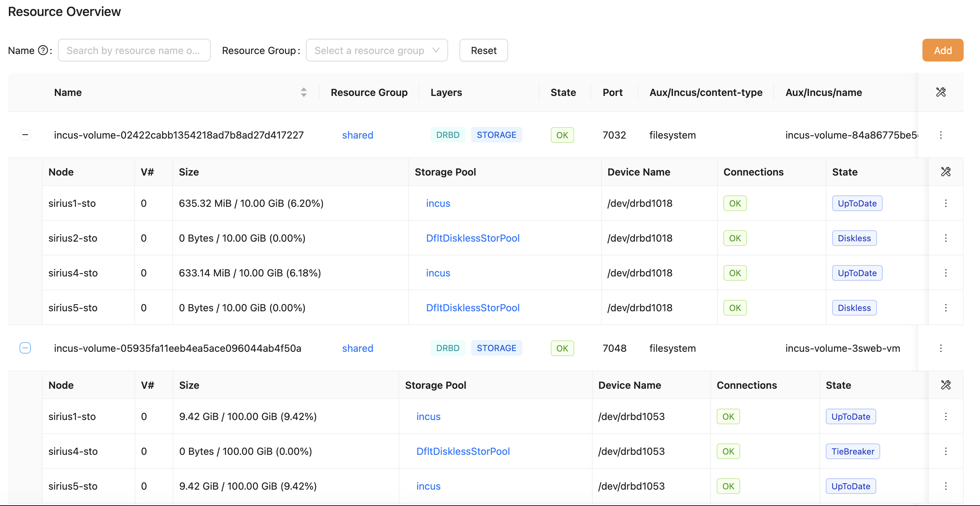
Task: Open column settings icon in main table header
Action: (941, 92)
